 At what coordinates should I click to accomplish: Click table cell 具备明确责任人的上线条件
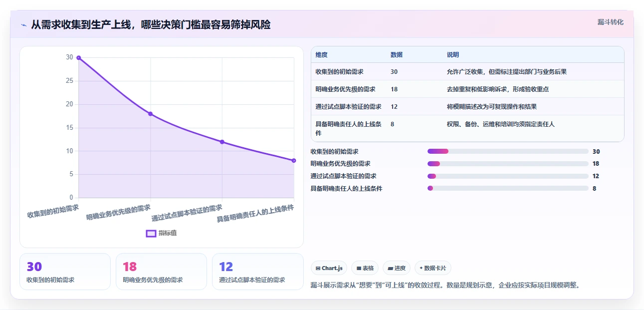(x=349, y=129)
